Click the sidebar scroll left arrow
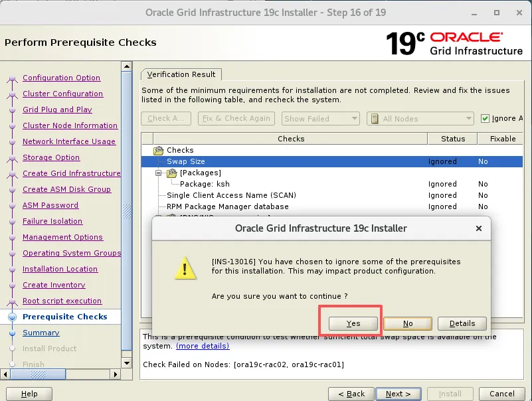This screenshot has width=532, height=401. coord(5,374)
